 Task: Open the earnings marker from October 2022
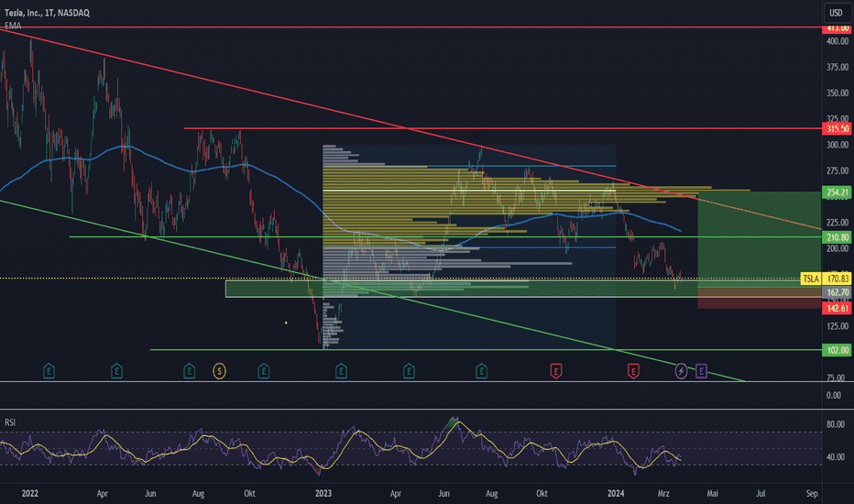(264, 372)
